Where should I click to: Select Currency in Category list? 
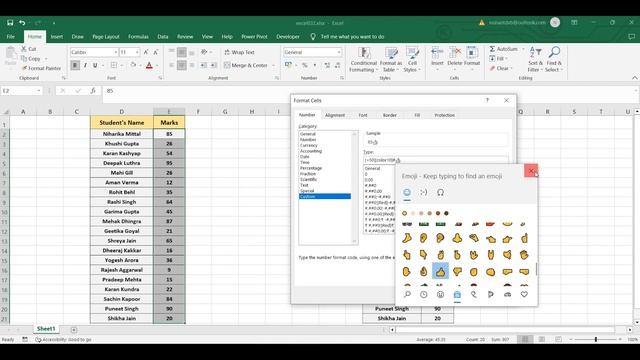[309, 145]
